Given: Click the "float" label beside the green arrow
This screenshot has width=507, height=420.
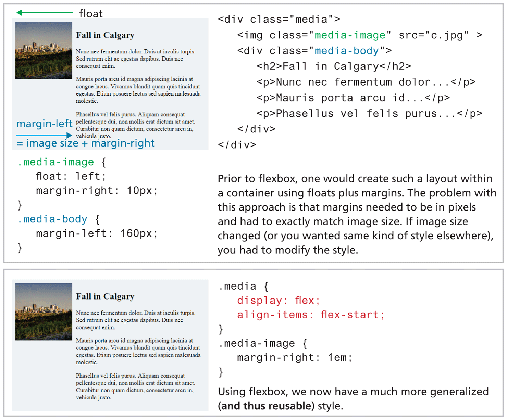Looking at the screenshot, I should click(91, 14).
